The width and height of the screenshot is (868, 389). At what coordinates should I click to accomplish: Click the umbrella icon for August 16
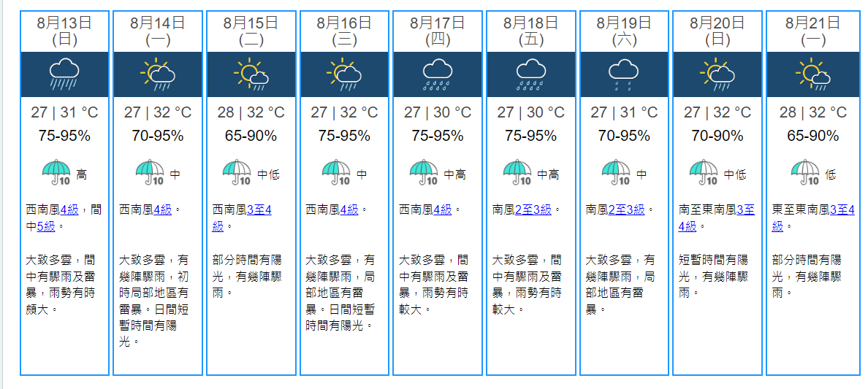[336, 174]
